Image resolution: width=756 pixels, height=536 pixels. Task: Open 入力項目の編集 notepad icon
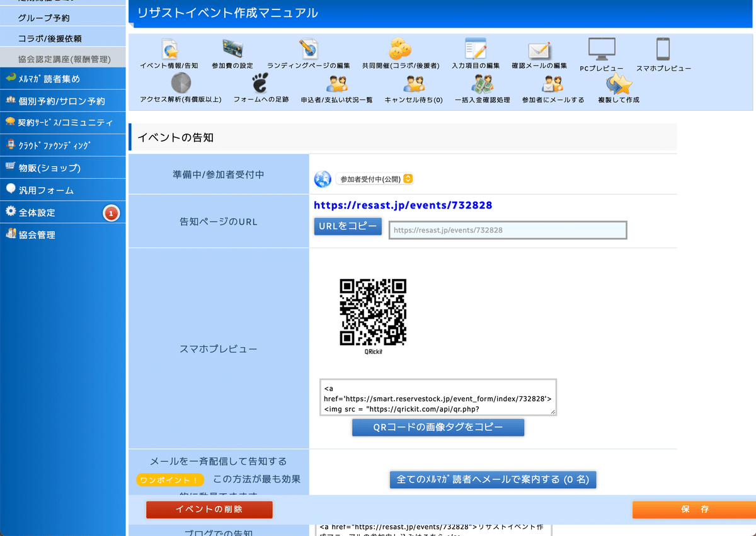coord(476,49)
